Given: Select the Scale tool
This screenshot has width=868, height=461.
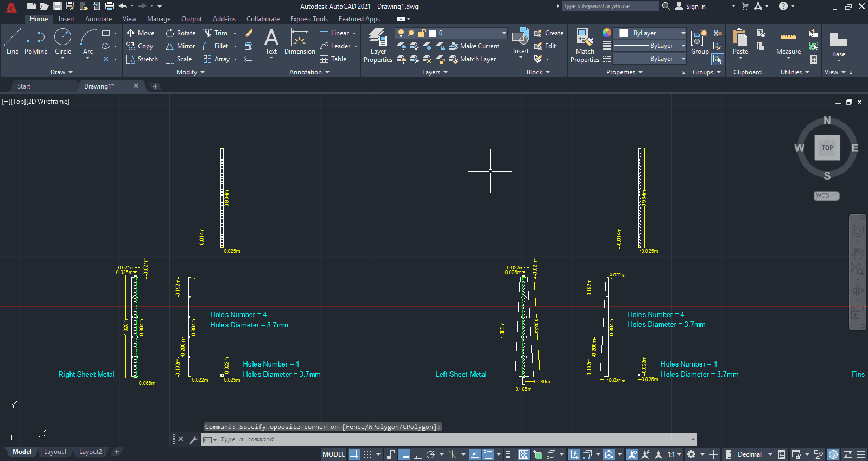Looking at the screenshot, I should (x=179, y=59).
